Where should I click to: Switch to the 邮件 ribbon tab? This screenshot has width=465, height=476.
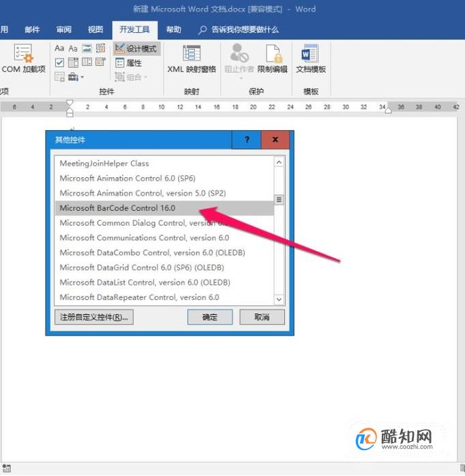click(x=32, y=29)
